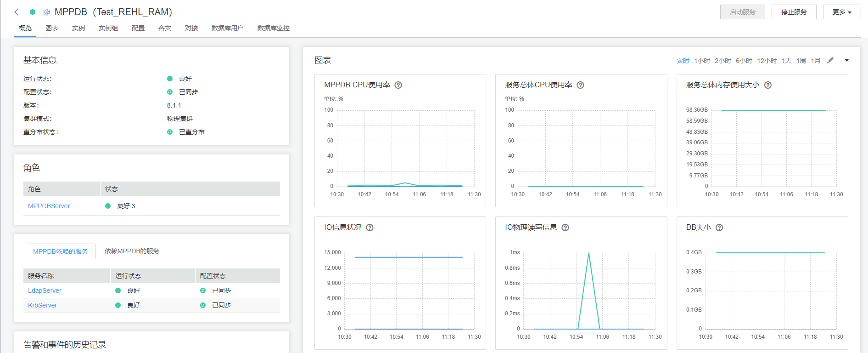Open the 实例 tab
Image resolution: width=868 pixels, height=353 pixels.
[78, 28]
